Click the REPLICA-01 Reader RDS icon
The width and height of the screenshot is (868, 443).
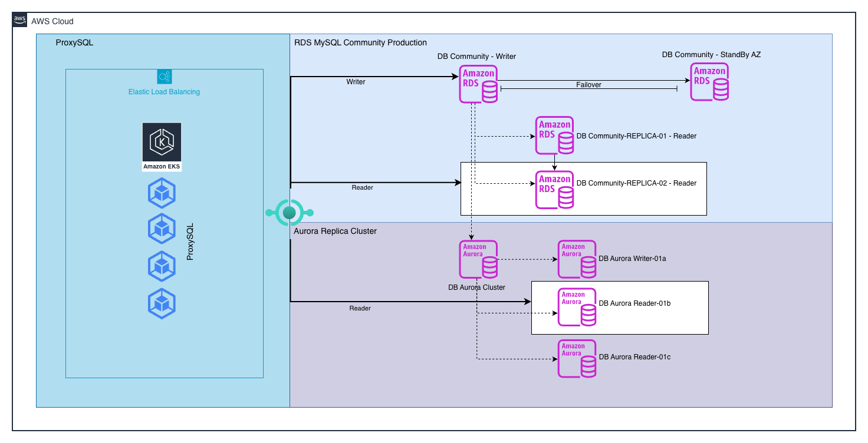pos(555,135)
